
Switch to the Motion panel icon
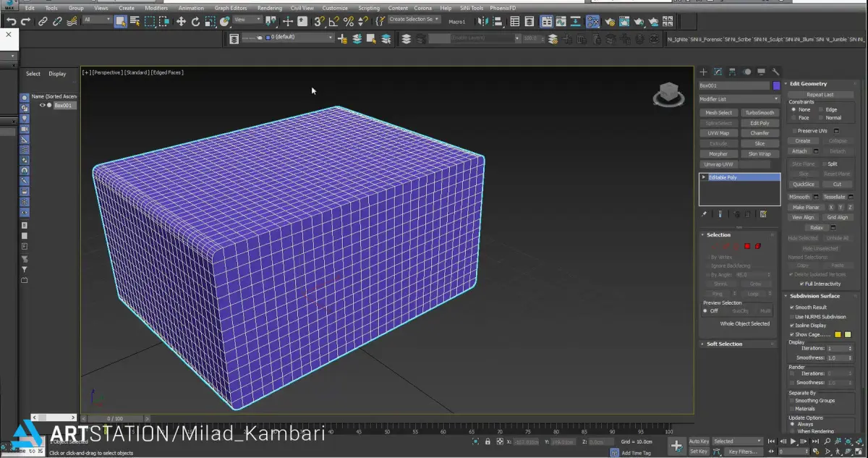[x=746, y=72]
